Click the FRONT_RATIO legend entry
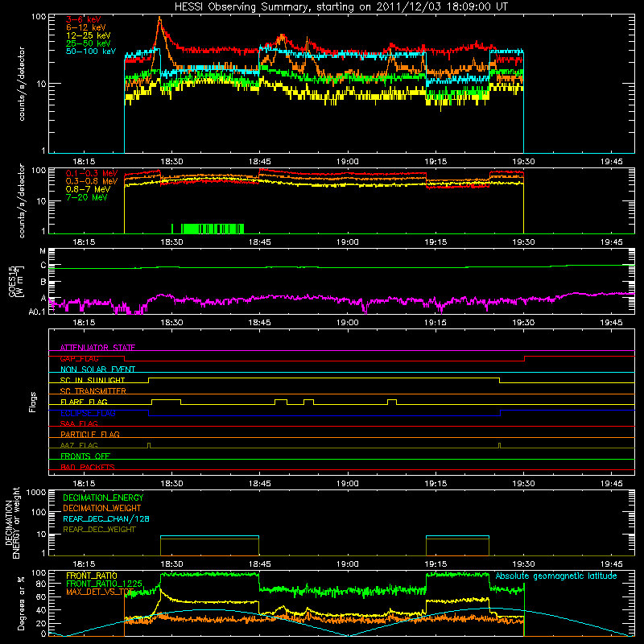The image size is (644, 644). tap(92, 576)
